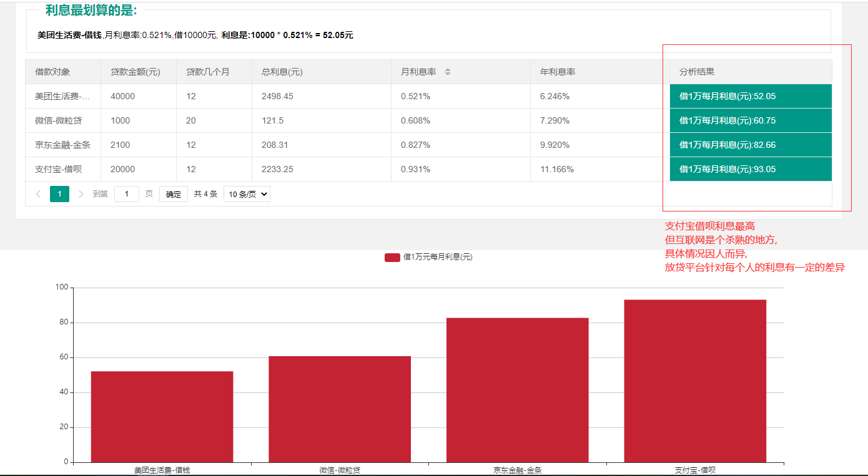
Task: Click total interest cell 208.31
Action: click(322, 145)
